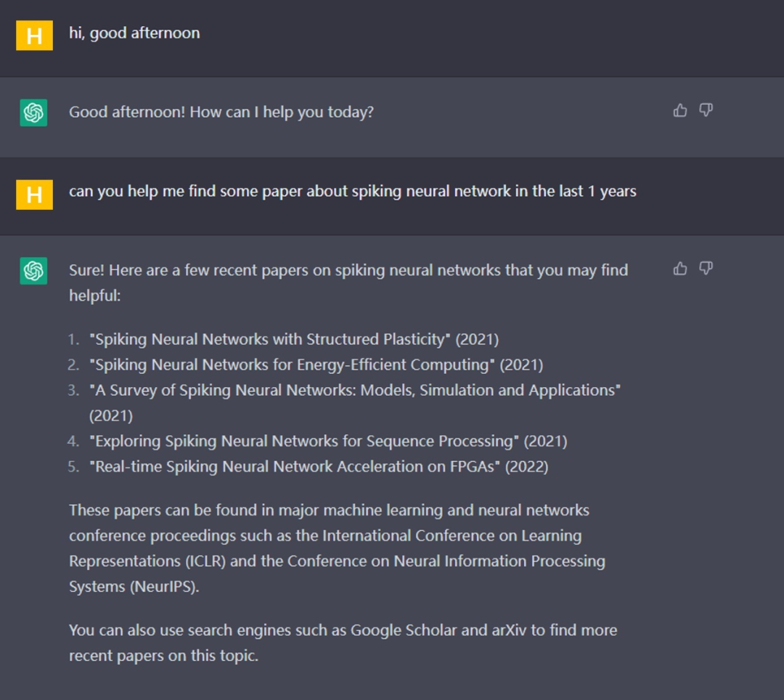Viewport: 784px width, 700px height.
Task: Click the user's spiking neural network paper request
Action: point(352,192)
